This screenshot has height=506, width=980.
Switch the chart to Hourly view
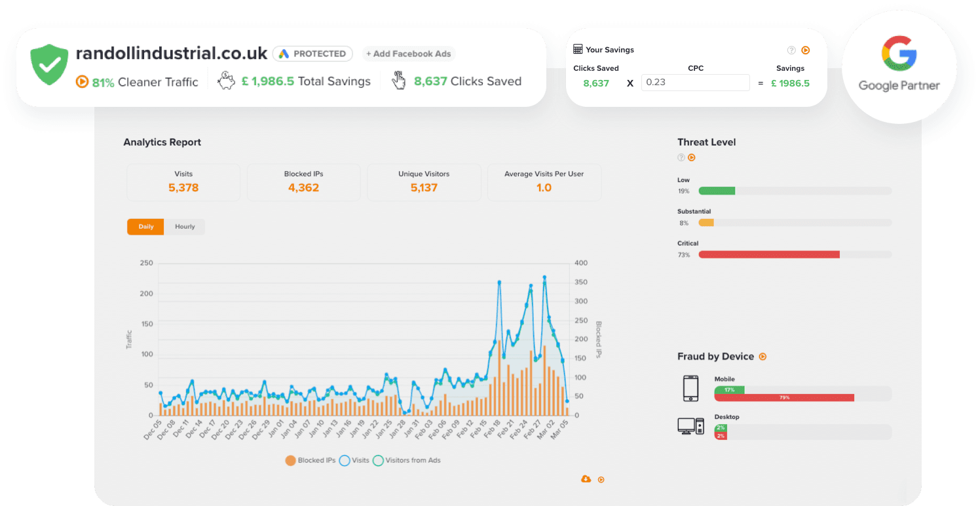coord(185,227)
